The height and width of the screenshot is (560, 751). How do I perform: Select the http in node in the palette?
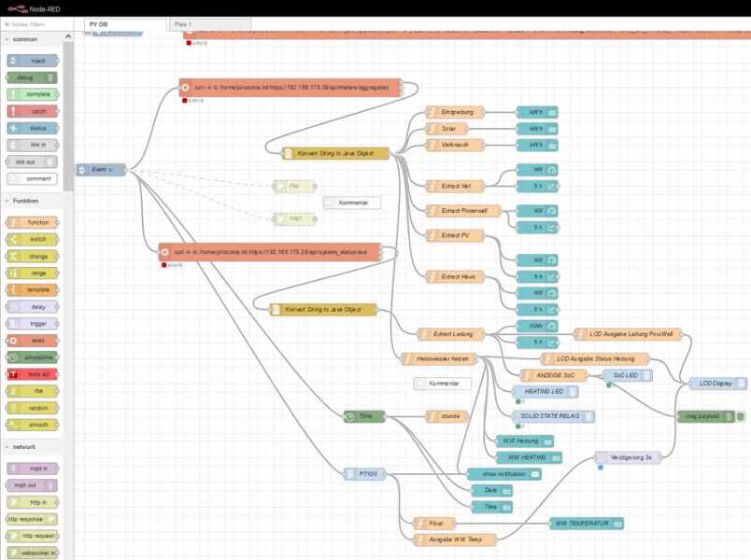point(32,502)
